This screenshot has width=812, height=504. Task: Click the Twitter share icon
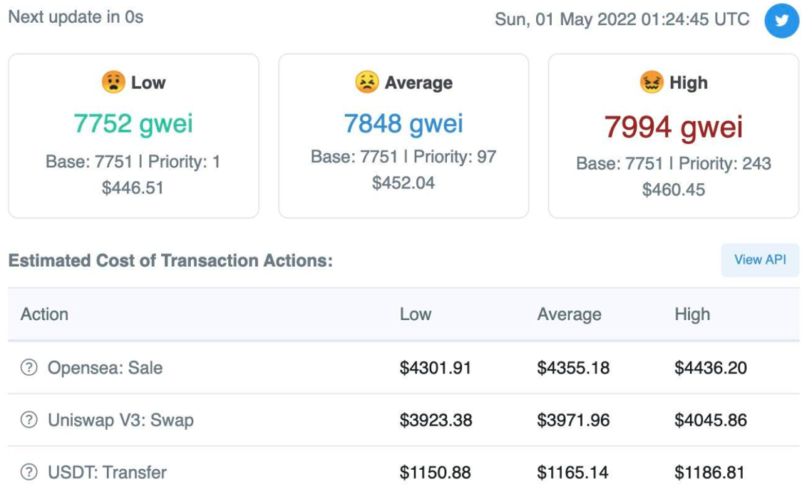pyautogui.click(x=782, y=21)
